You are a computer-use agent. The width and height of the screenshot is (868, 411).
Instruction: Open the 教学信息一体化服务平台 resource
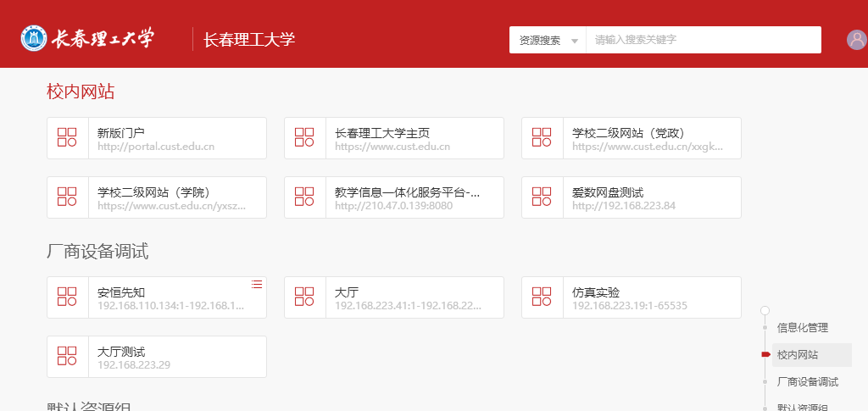click(x=394, y=197)
